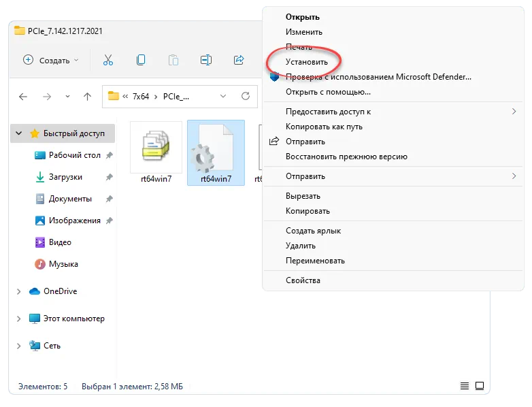This screenshot has height=407, width=532.
Task: Open the Создать new item button
Action: click(x=51, y=60)
